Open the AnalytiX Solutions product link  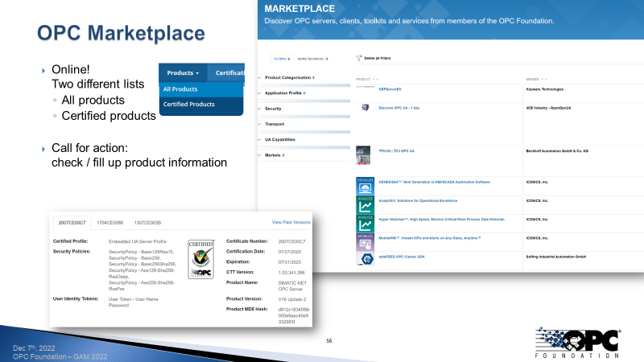coord(418,200)
